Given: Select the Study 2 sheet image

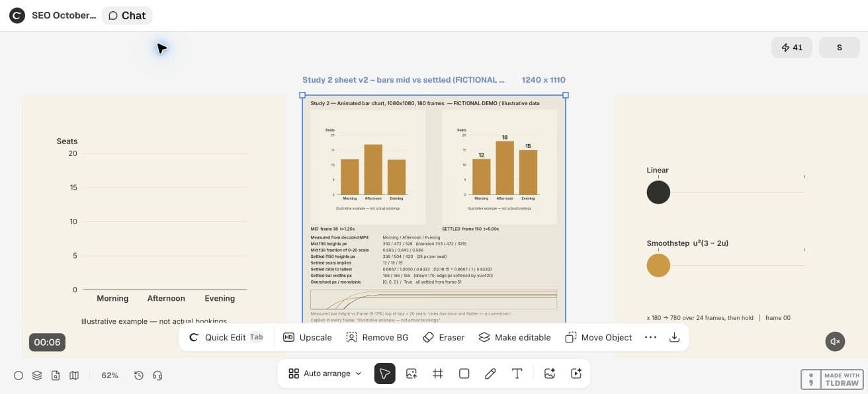Looking at the screenshot, I should [434, 209].
